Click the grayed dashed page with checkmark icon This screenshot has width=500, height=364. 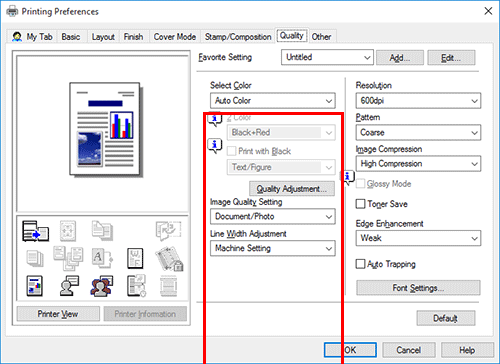pos(168,231)
